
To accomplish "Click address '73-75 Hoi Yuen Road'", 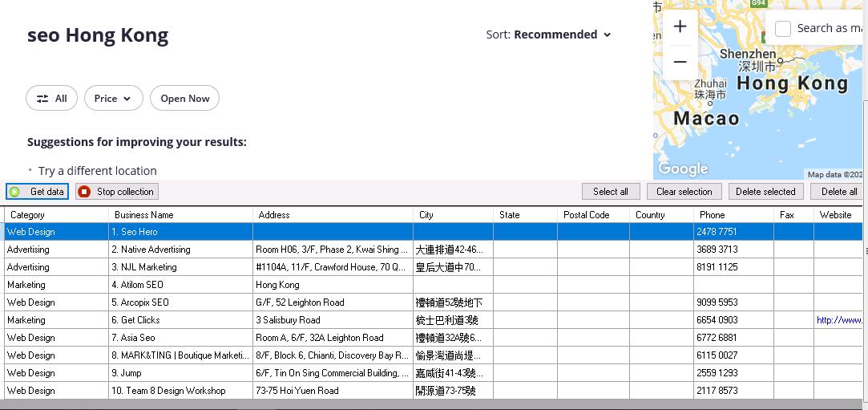I will [x=297, y=391].
